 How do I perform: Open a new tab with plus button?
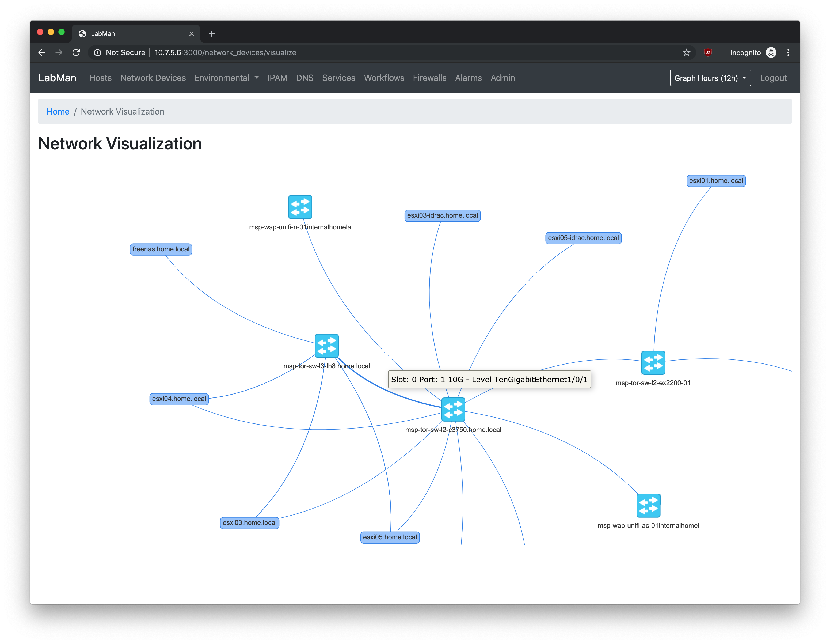coord(212,34)
